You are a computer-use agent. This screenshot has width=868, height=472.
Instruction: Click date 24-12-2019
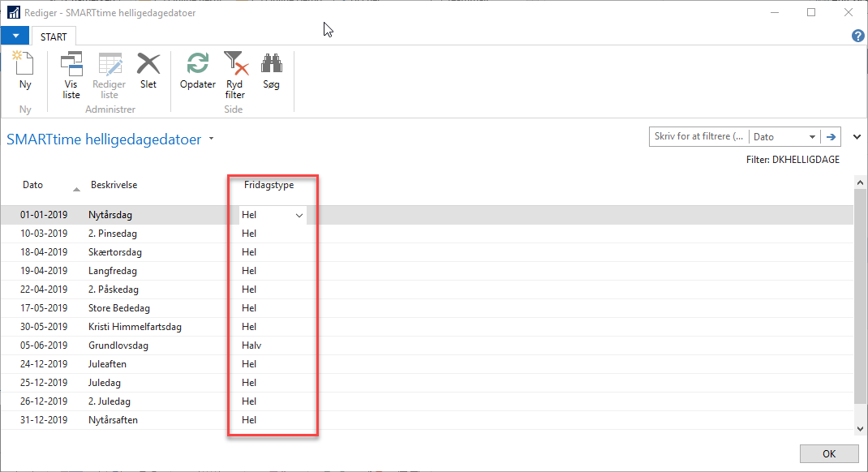pos(44,364)
